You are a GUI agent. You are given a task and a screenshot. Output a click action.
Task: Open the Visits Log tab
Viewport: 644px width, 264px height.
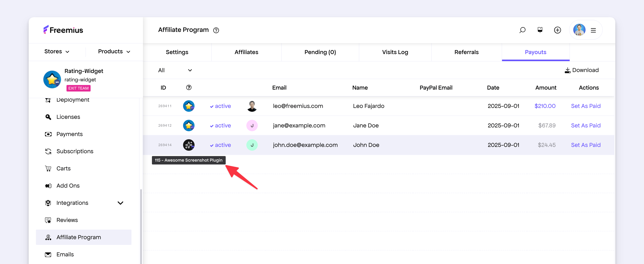coord(395,52)
